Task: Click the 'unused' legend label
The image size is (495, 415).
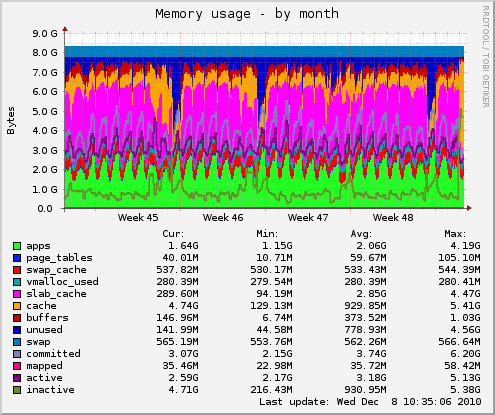Action: click(x=44, y=330)
